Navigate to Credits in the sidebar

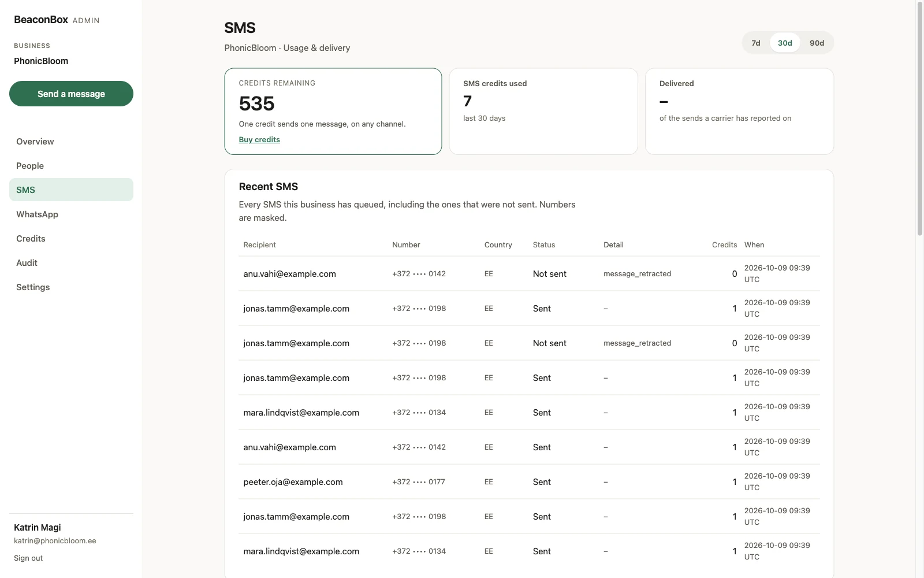[x=71, y=239]
